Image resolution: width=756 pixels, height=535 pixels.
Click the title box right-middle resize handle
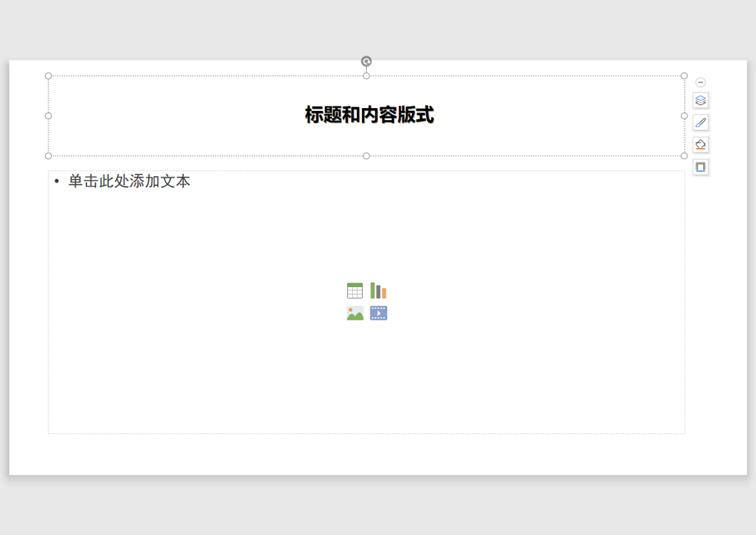pos(684,116)
